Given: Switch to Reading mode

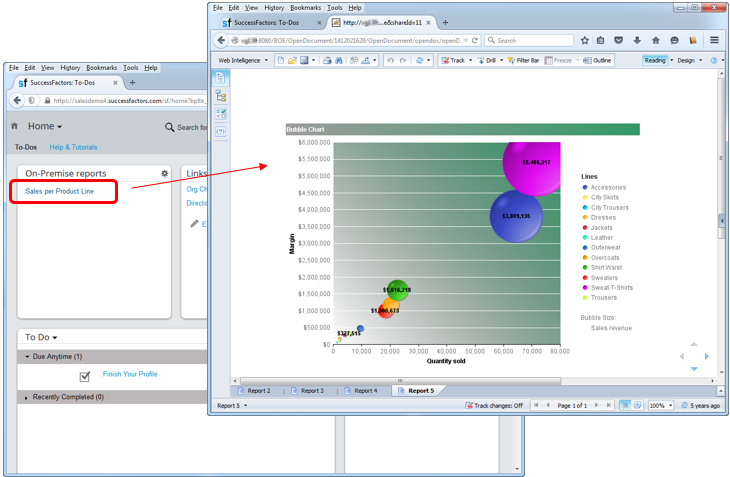Looking at the screenshot, I should 655,60.
